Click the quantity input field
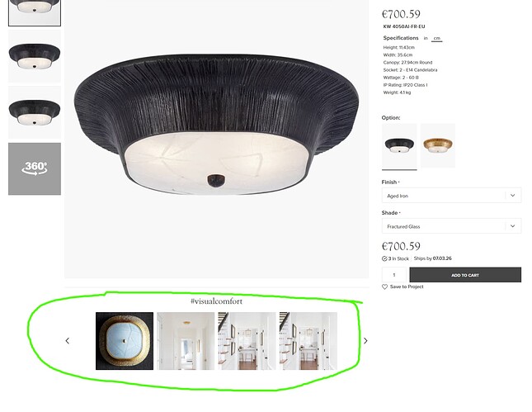The height and width of the screenshot is (412, 532). tap(394, 275)
